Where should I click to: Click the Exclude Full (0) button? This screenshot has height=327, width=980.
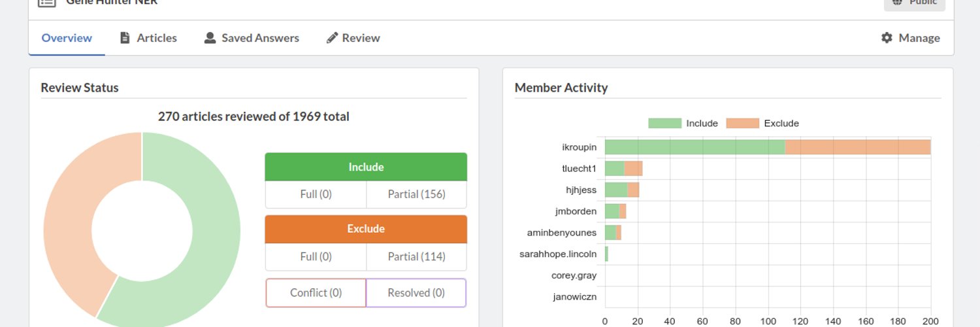click(x=316, y=256)
